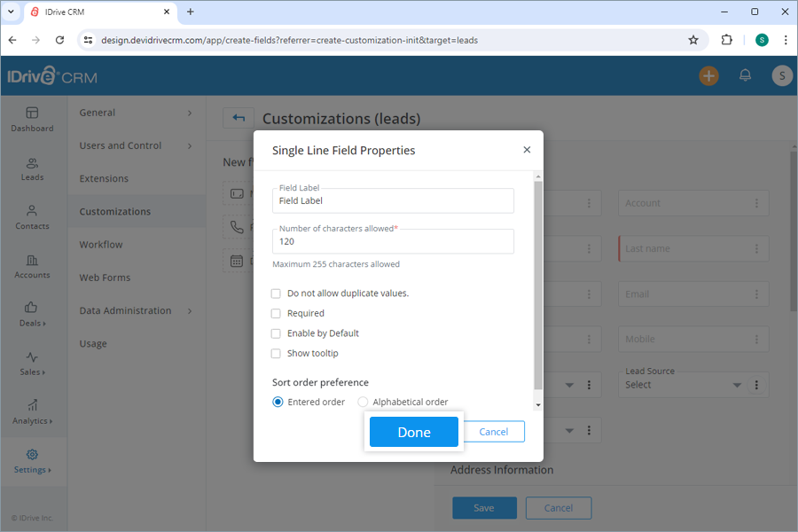The width and height of the screenshot is (798, 532).
Task: Open the user avatar menu
Action: [782, 75]
